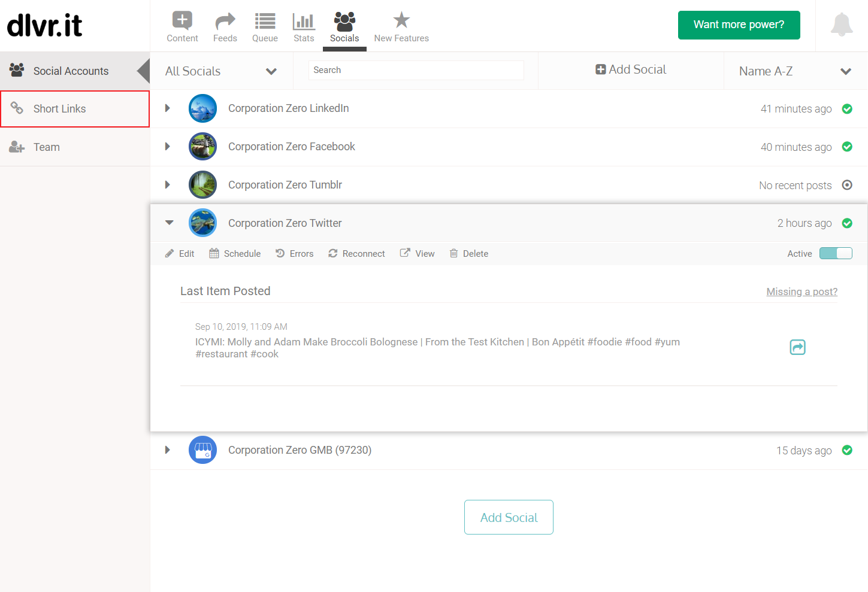This screenshot has height=592, width=868.
Task: Click Corporation Zero Facebook name
Action: coord(292,147)
